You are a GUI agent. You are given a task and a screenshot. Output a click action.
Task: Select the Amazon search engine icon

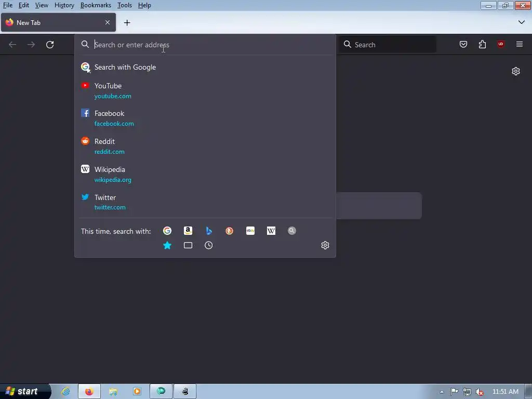(188, 231)
